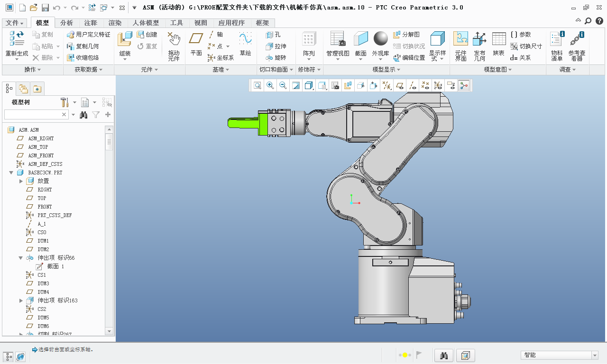Toggle datum axis display visibility
This screenshot has height=364, width=607.
coord(413,85)
